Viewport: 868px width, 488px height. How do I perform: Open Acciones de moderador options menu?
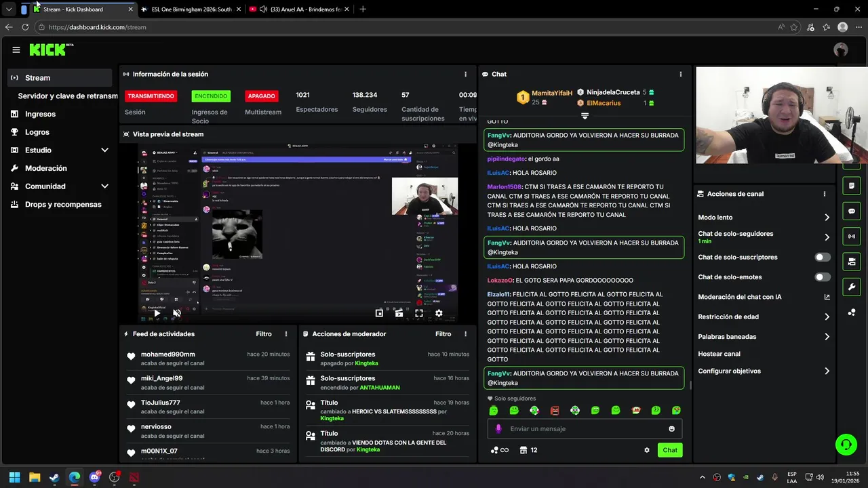[465, 334]
